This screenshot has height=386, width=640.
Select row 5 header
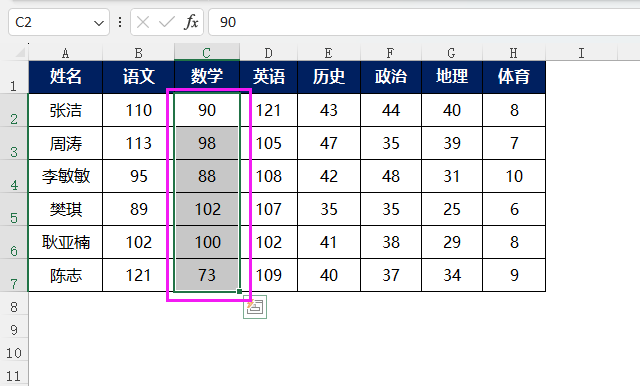[x=14, y=209]
